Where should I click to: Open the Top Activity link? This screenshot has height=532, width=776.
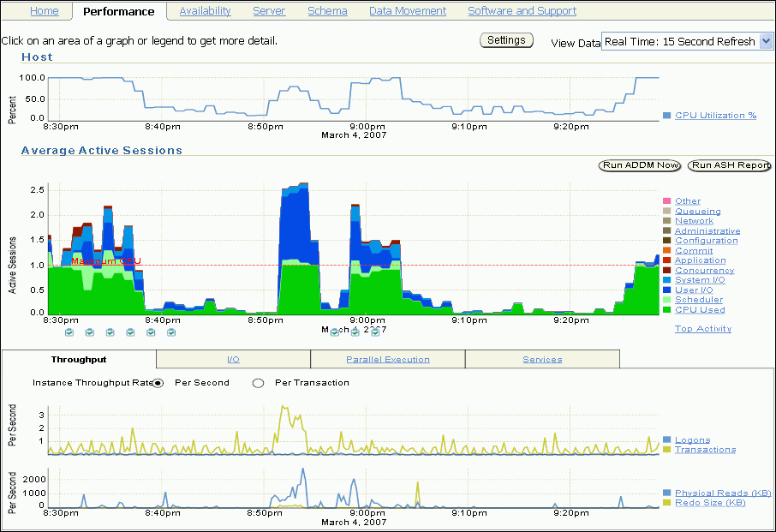pyautogui.click(x=702, y=329)
